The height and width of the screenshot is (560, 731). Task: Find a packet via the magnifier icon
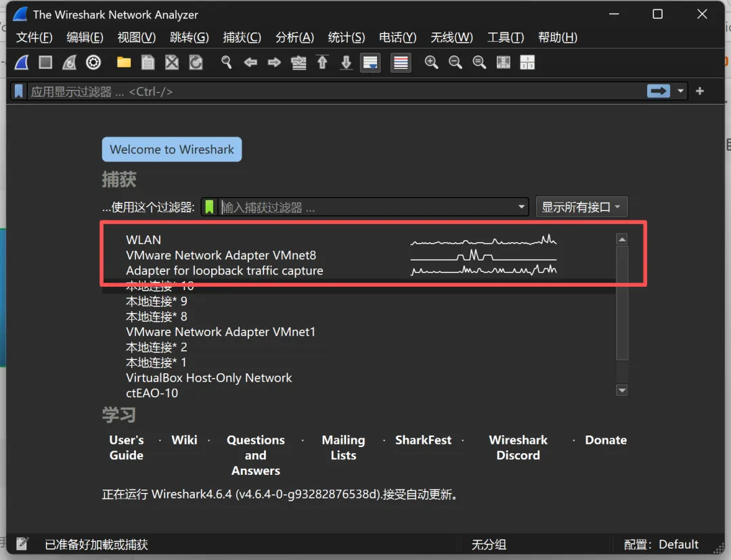tap(226, 62)
